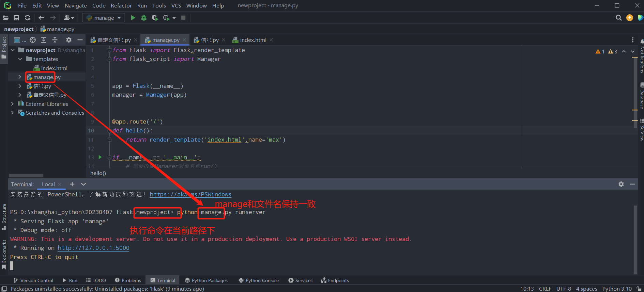
Task: Open the http://127.0.0.1:5000 link
Action: click(93, 248)
